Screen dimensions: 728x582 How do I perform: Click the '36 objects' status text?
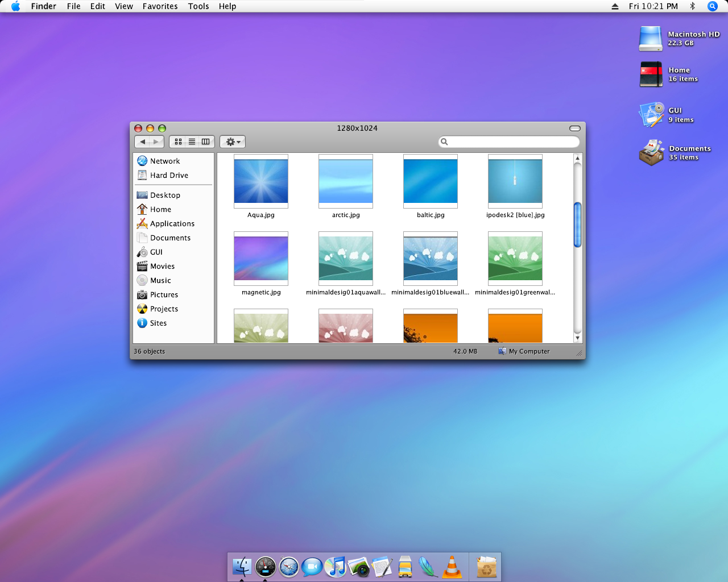pos(150,351)
